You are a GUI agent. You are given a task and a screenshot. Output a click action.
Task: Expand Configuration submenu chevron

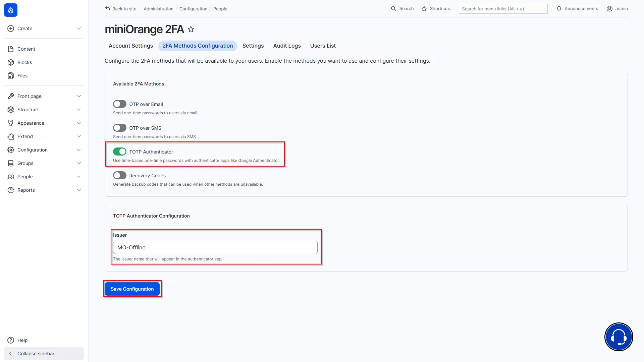pyautogui.click(x=79, y=150)
